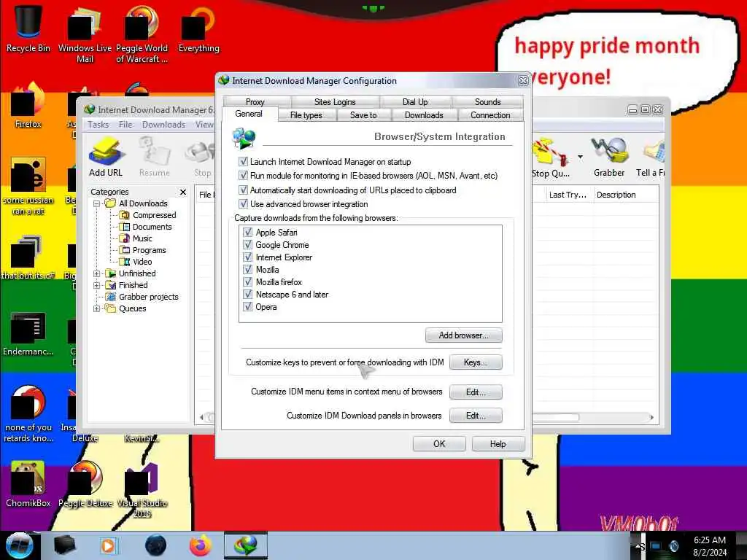The image size is (747, 560).
Task: Select the Firefox desktop shortcut
Action: tap(28, 105)
